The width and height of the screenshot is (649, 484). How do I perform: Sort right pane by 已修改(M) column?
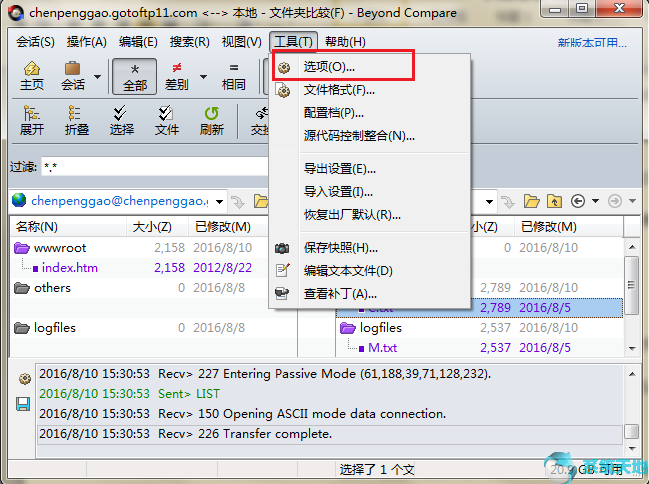568,226
